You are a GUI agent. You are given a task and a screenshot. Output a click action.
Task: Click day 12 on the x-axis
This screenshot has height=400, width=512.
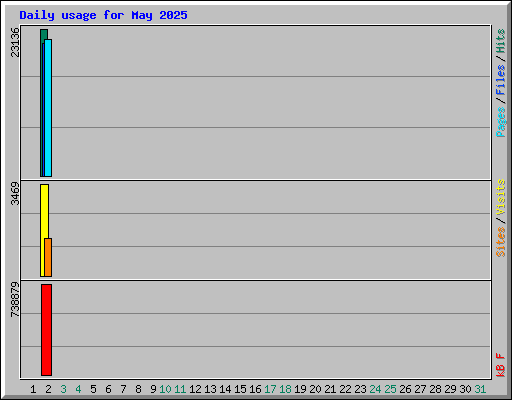point(195,389)
